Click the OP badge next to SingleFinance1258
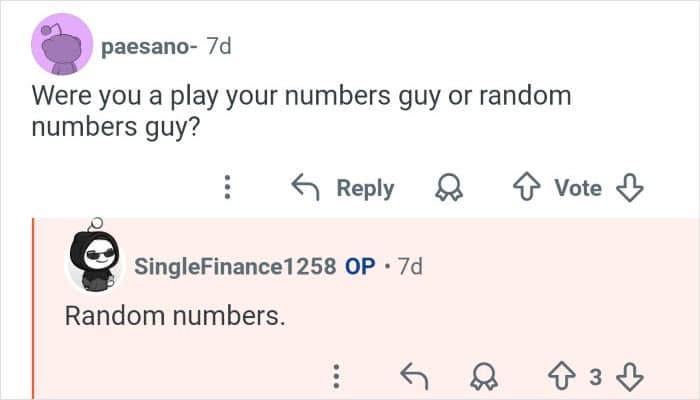 click(360, 267)
